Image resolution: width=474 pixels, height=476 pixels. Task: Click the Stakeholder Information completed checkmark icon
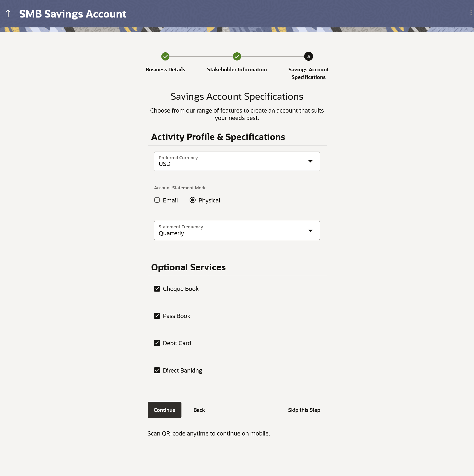(237, 57)
